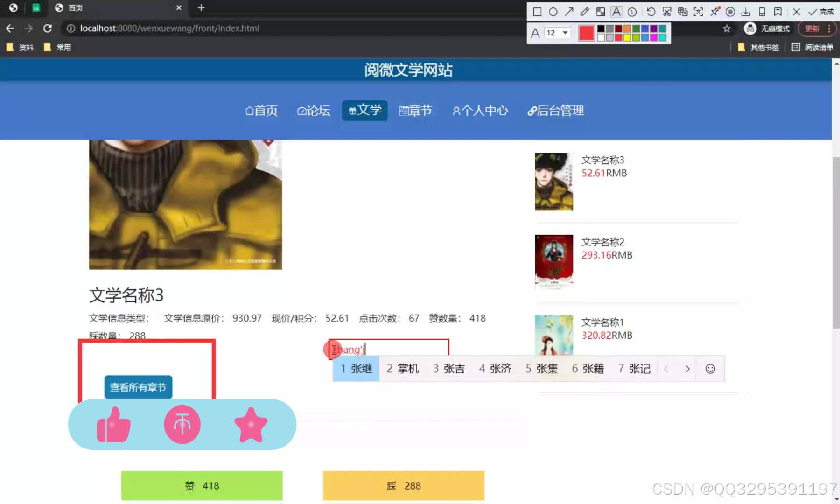Undo the last annotation
Screen dimensions: 840x504
pos(651,12)
